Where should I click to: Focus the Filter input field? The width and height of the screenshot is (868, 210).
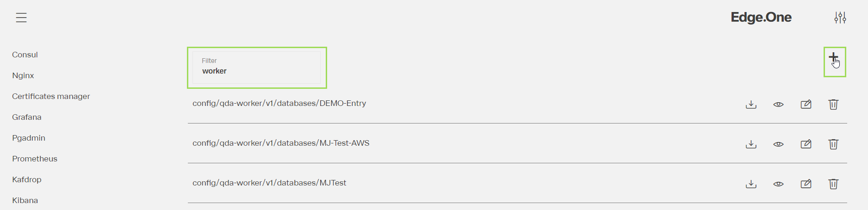tap(256, 68)
